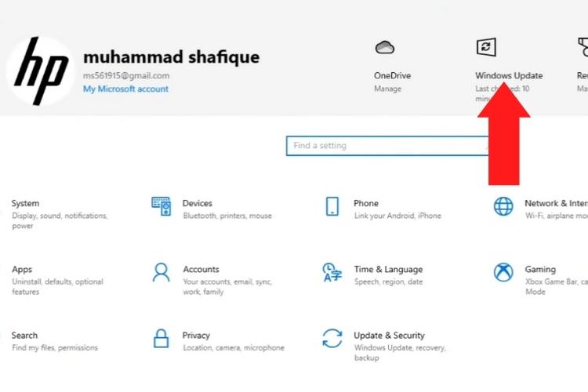Viewport: 588px width, 392px height.
Task: Click the Update & Security heading
Action: tap(389, 336)
